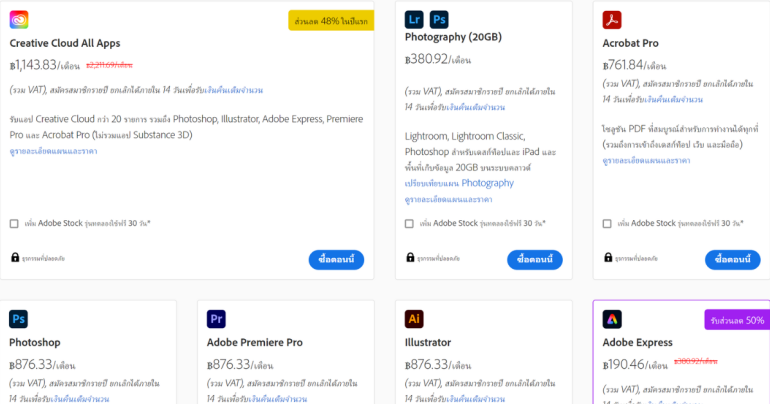View plan details link in Acrobat Pro card
Screen dimensions: 770x404
point(646,161)
